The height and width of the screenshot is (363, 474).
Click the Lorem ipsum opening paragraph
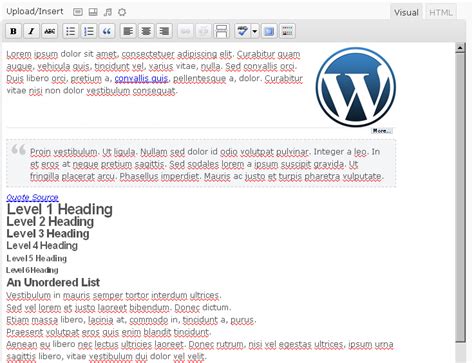pos(155,72)
